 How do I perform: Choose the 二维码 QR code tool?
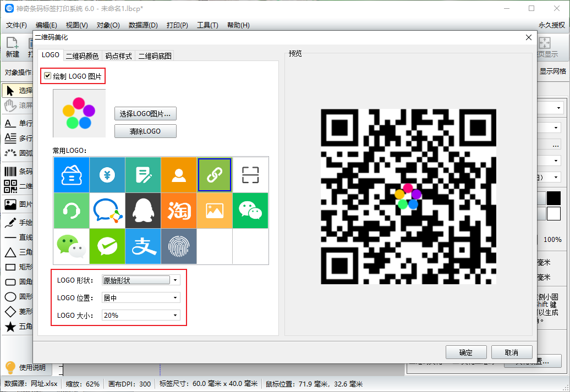tap(18, 186)
